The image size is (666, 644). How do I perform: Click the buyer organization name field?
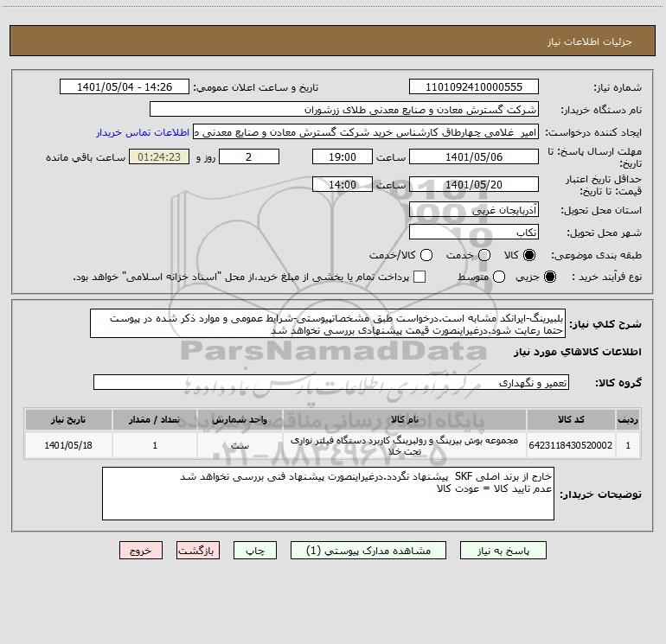(344, 110)
